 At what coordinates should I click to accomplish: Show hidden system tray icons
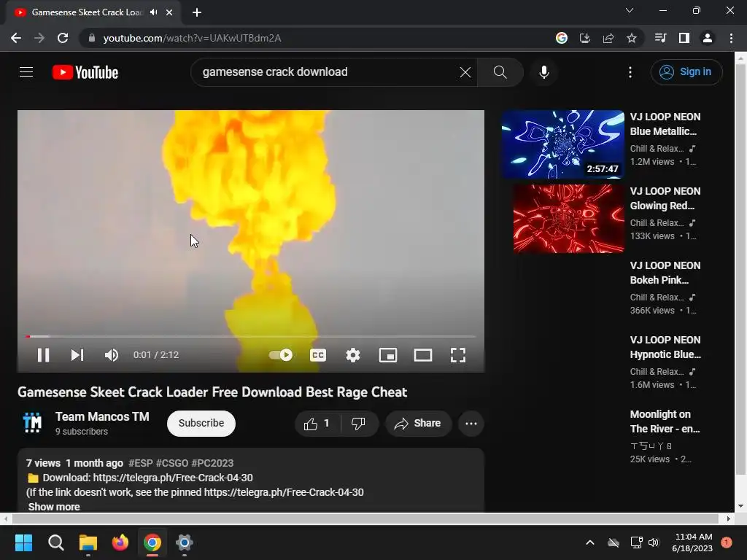coord(589,542)
